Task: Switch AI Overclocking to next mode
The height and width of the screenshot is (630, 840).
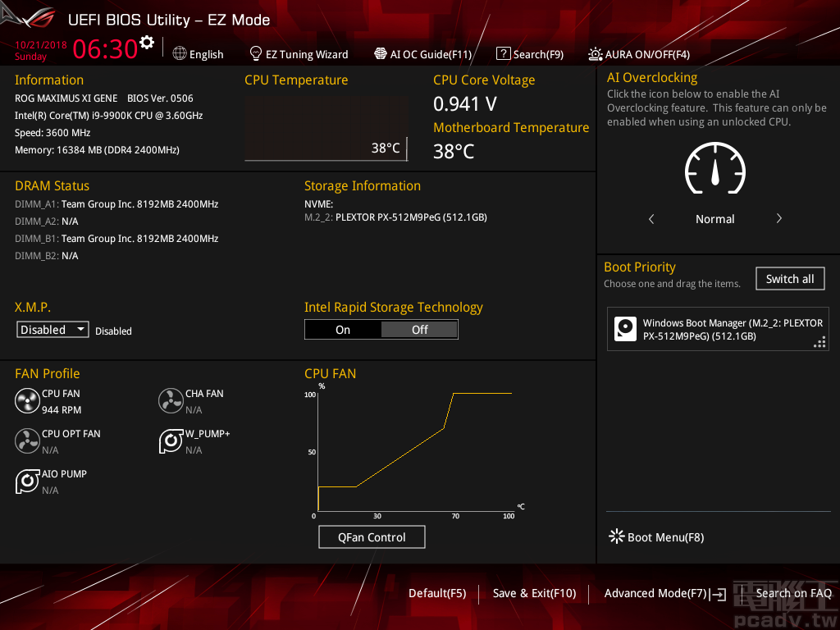Action: click(x=779, y=218)
